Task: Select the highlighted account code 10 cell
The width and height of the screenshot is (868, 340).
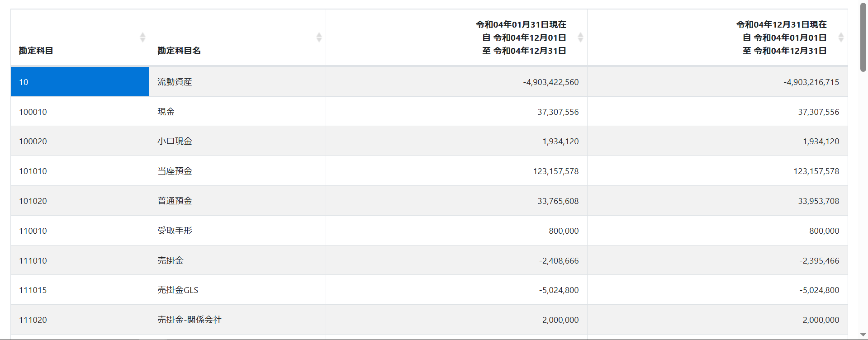Action: click(80, 82)
